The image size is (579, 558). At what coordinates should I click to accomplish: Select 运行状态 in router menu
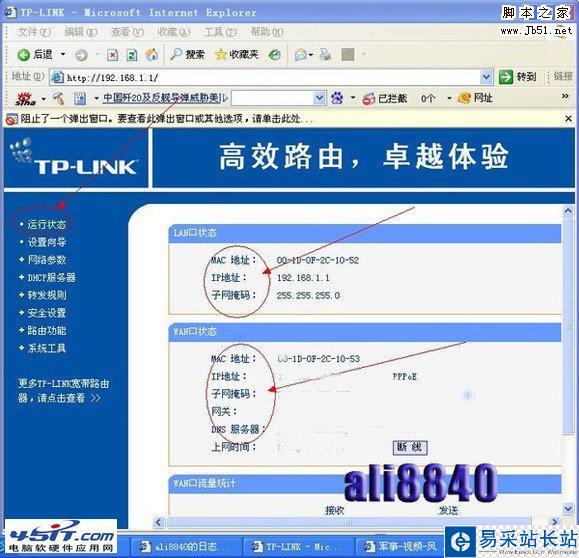coord(47,225)
